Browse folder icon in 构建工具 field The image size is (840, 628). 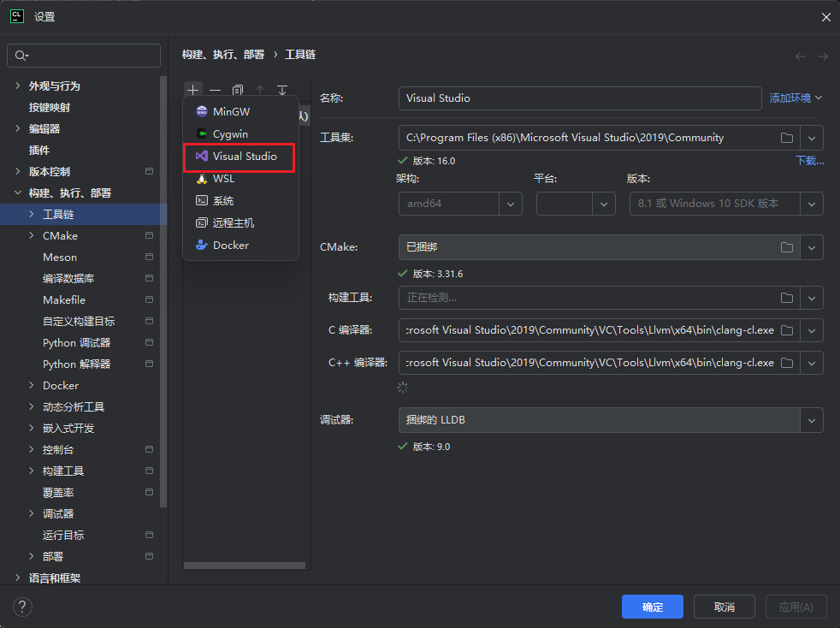[787, 298]
